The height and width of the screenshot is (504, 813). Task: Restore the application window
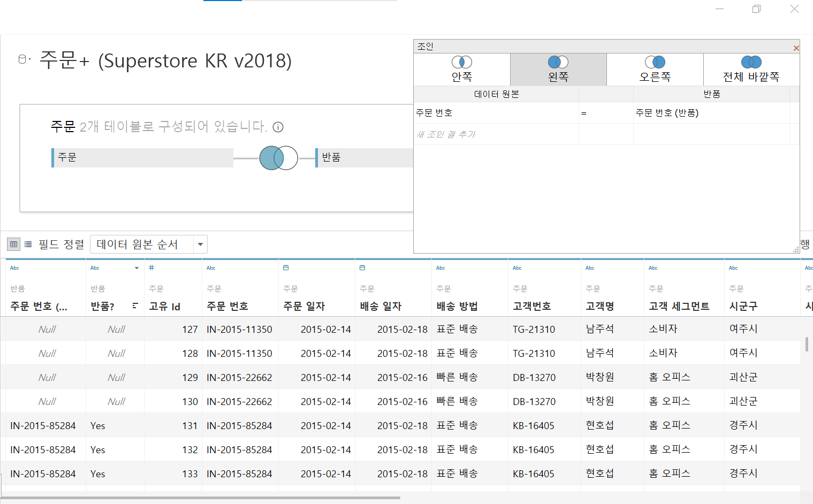pos(756,9)
